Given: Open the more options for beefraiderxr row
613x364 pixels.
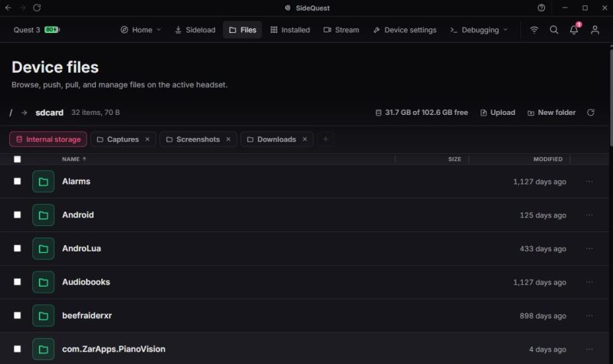Looking at the screenshot, I should click(589, 316).
